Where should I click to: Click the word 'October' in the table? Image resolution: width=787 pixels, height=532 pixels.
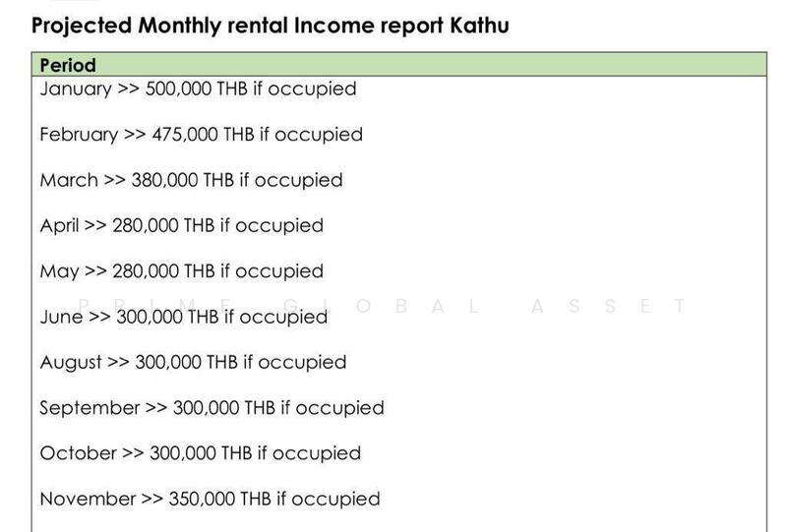click(x=78, y=453)
